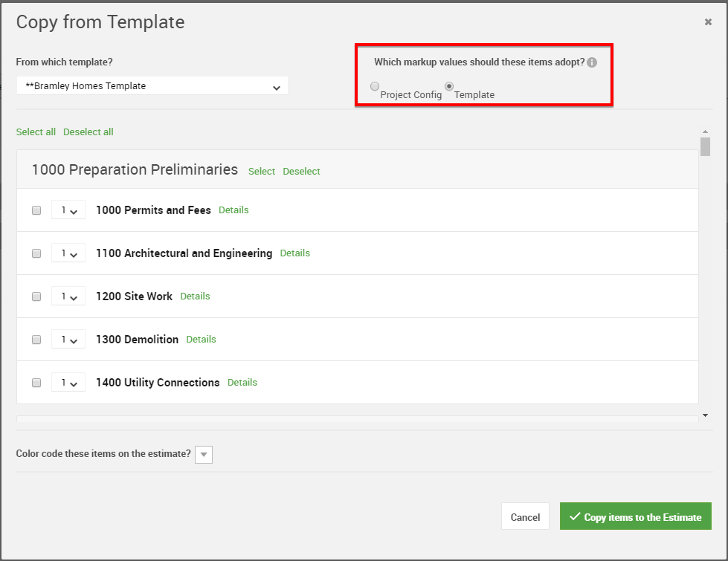Screen dimensions: 728x561
Task: Select the Template markup radio button
Action: (x=449, y=86)
